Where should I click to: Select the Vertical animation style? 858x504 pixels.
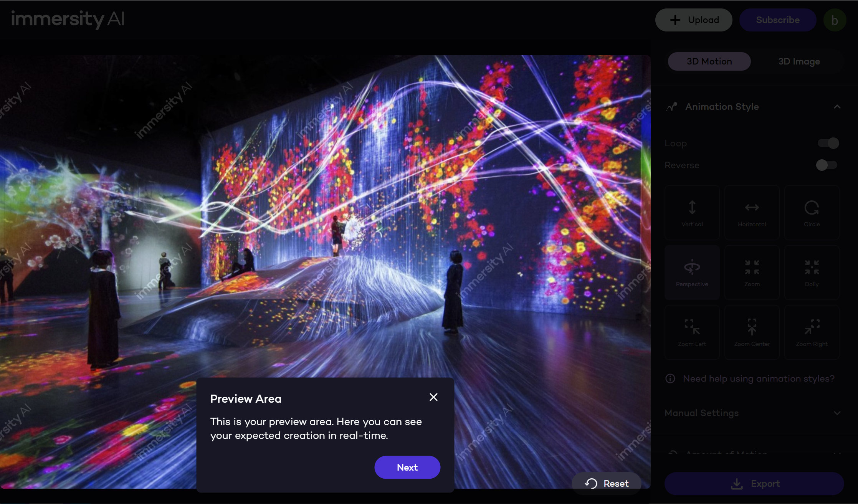click(692, 213)
